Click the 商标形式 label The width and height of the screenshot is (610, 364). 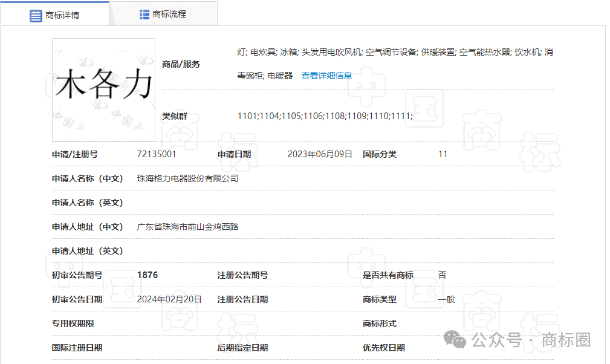(x=379, y=323)
